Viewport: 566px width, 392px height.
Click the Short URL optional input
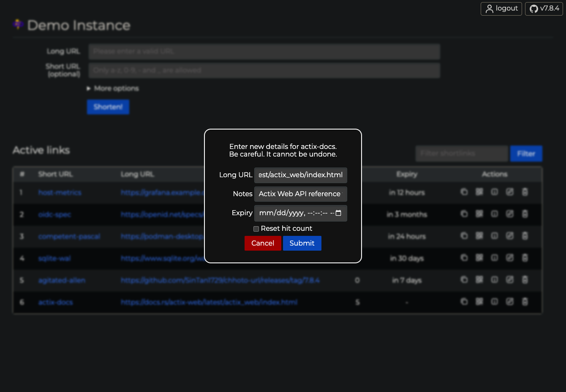point(264,70)
